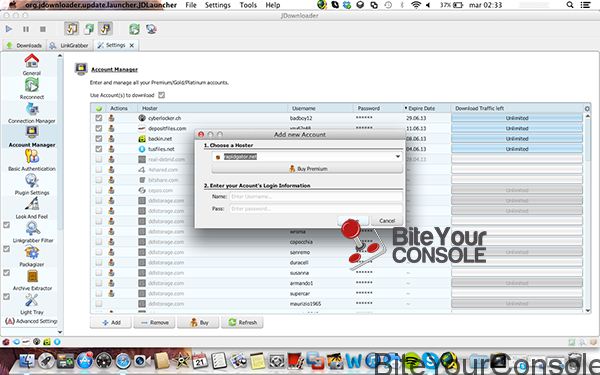600x375 pixels.
Task: Toggle the tusfiles.net account checkbox
Action: click(x=99, y=149)
